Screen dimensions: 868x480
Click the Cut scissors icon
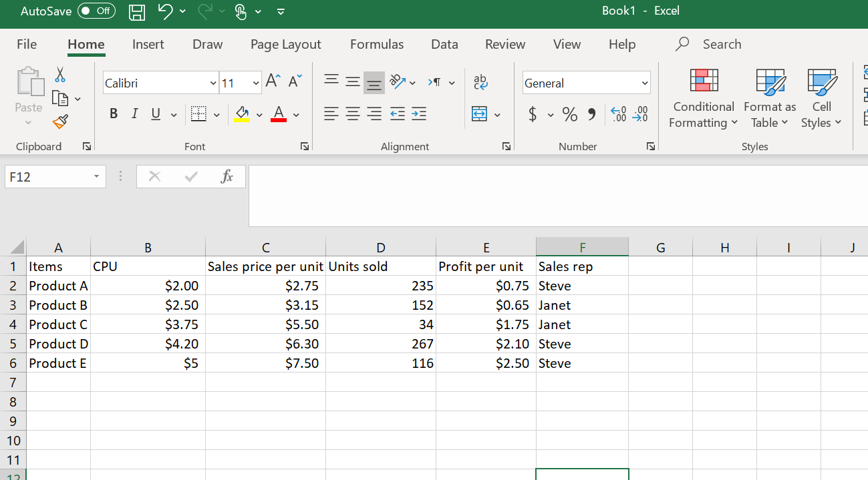[60, 74]
